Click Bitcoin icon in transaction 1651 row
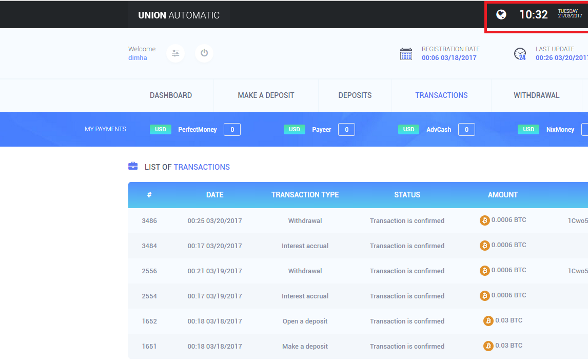This screenshot has height=364, width=588. [x=488, y=346]
